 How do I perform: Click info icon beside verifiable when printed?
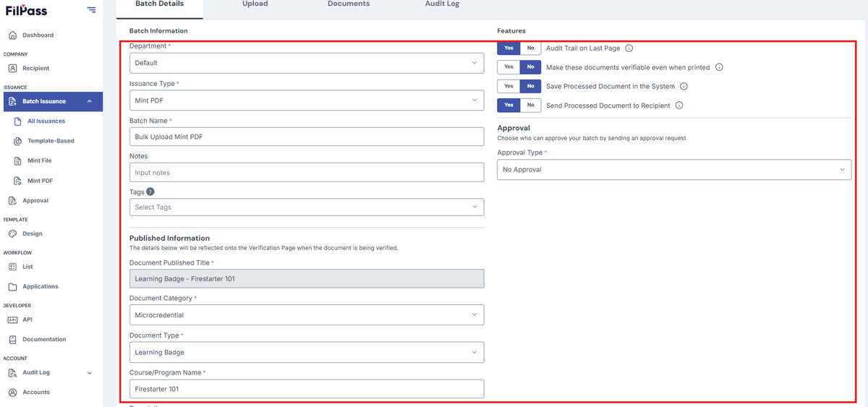(x=719, y=67)
